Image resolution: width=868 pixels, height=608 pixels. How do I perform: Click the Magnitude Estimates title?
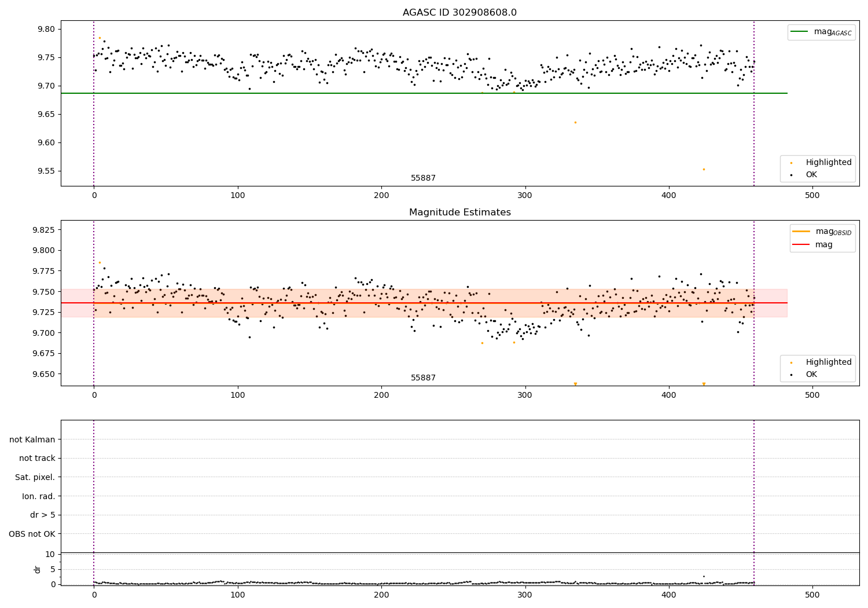(x=459, y=213)
